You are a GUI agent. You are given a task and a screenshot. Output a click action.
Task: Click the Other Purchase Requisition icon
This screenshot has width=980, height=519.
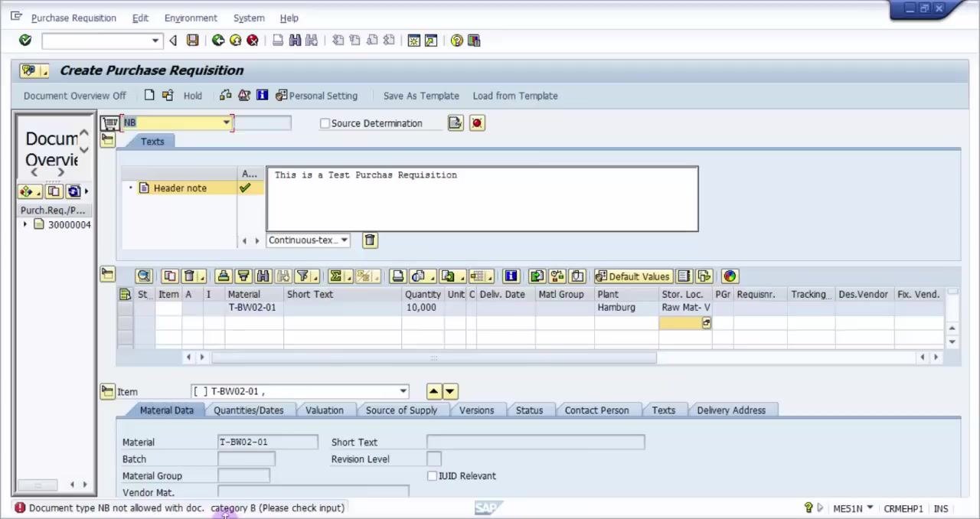pos(168,96)
